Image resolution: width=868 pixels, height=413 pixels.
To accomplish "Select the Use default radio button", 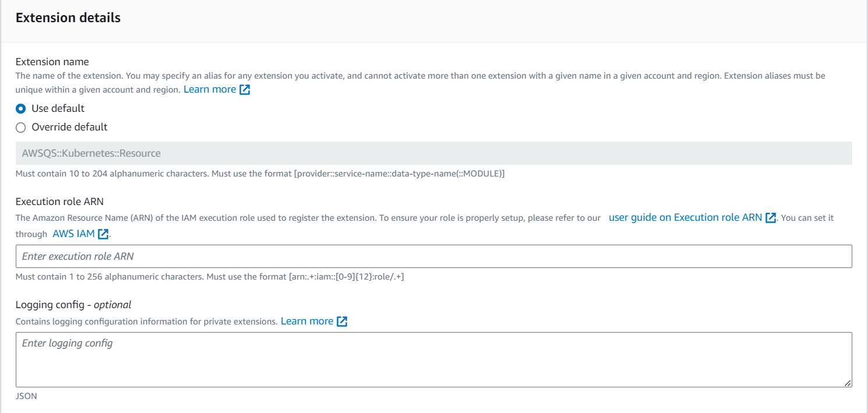I will 21,108.
